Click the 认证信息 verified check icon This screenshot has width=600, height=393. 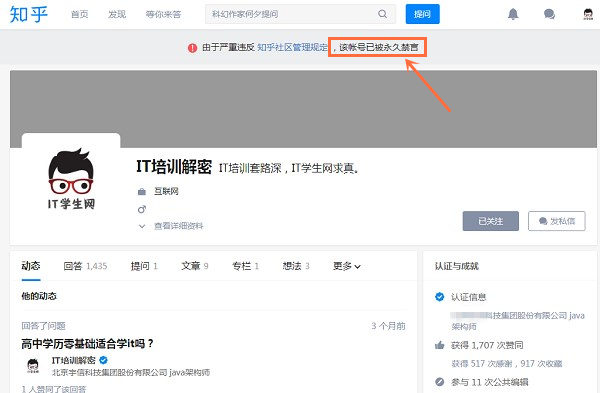point(440,297)
